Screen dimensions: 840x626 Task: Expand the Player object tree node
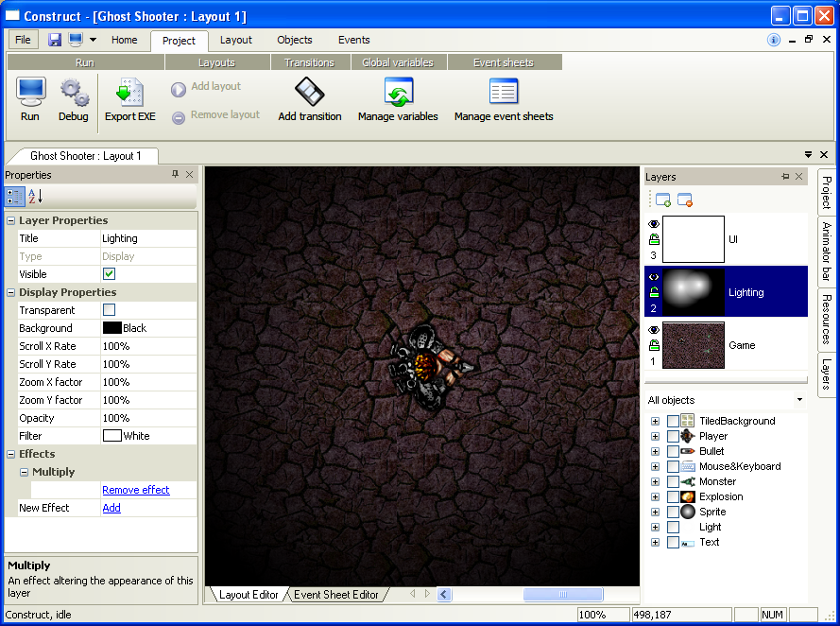point(655,436)
